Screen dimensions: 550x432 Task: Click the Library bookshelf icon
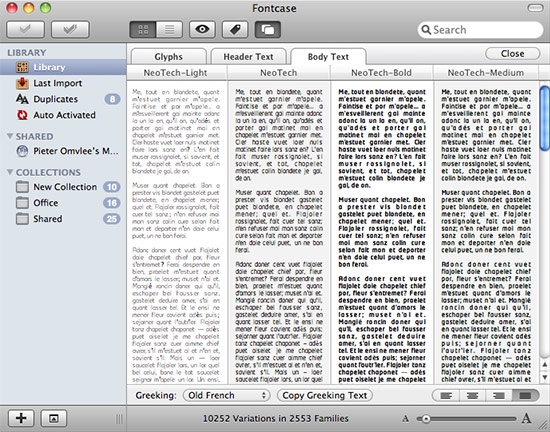coord(22,67)
